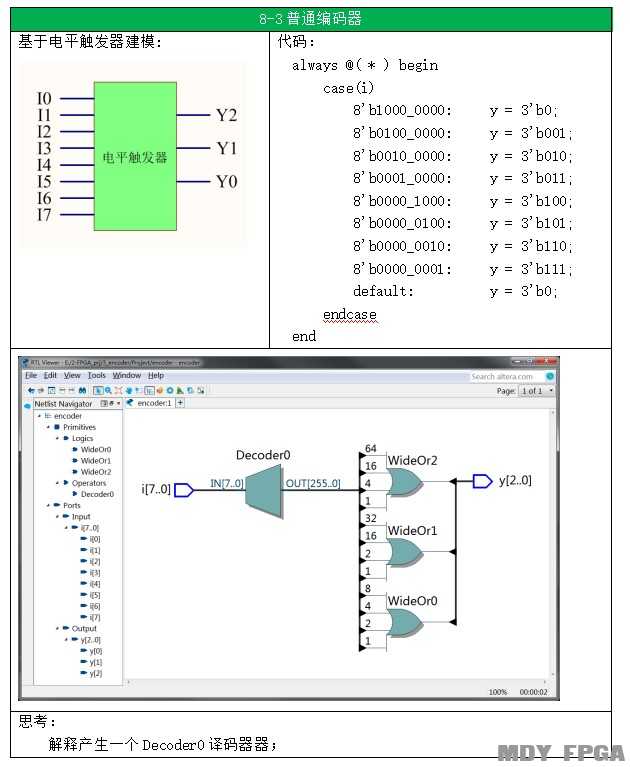Collapse the y[2..0] tree node
The image size is (630, 767).
coord(66,640)
